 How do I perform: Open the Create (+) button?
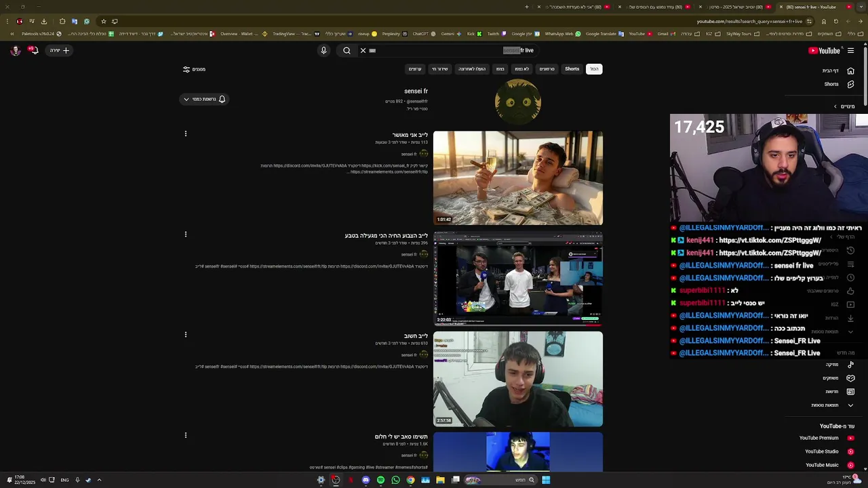click(x=59, y=50)
